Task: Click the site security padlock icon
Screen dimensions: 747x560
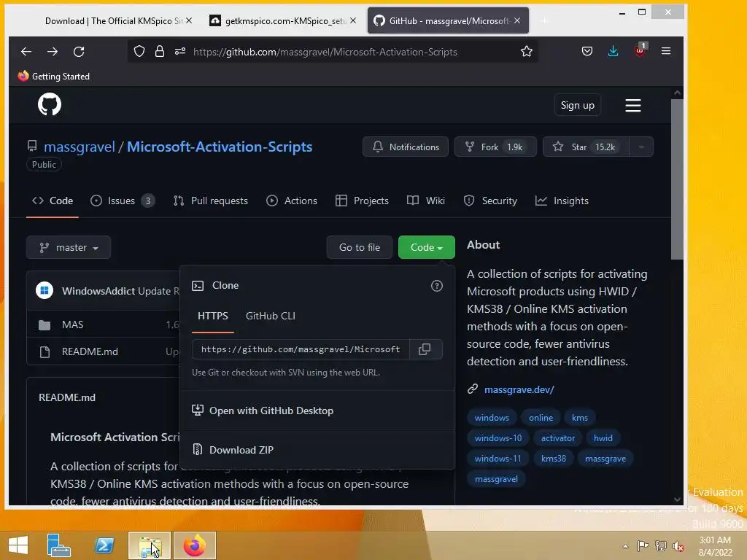Action: click(160, 52)
